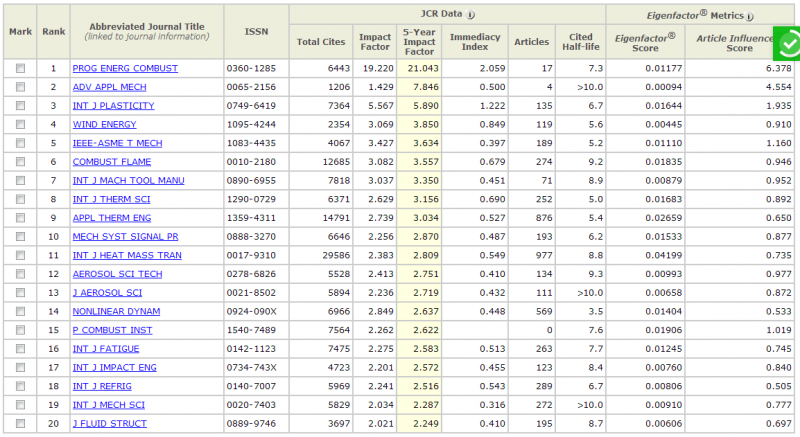The height and width of the screenshot is (437, 800).
Task: Click the 5-Year Impact Factor column header
Action: coord(419,41)
